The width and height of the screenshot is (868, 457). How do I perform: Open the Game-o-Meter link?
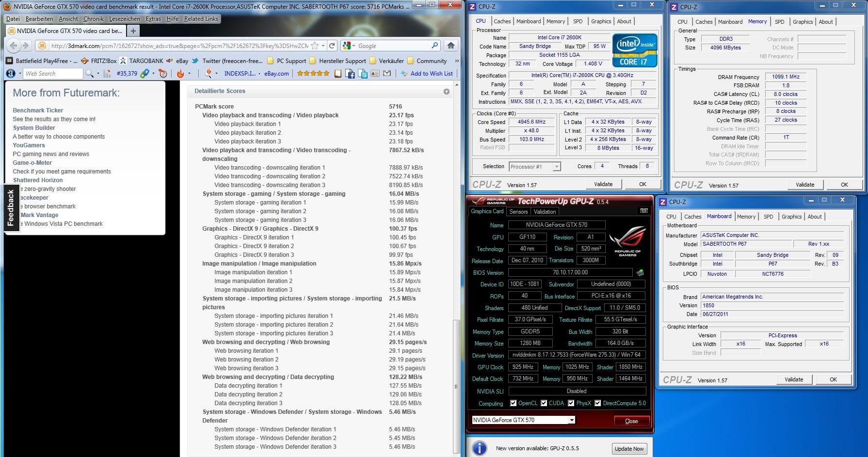32,163
